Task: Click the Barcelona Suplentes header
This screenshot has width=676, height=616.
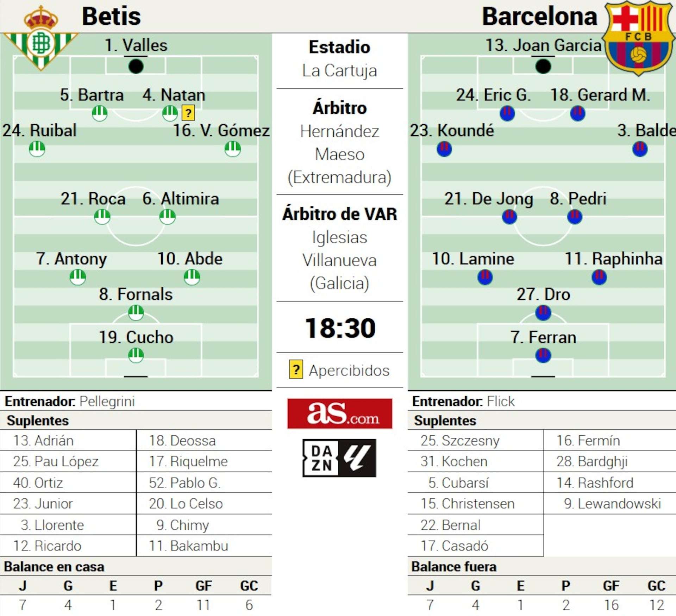Action: click(445, 421)
